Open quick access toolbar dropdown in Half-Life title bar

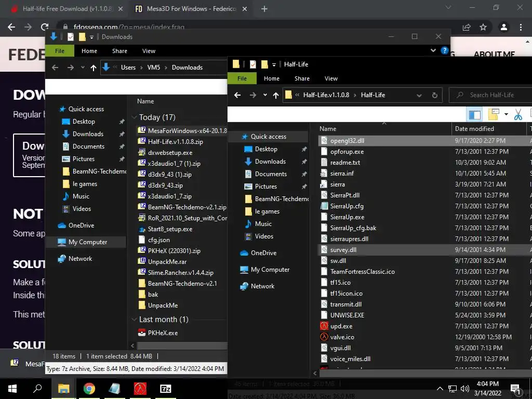click(274, 64)
